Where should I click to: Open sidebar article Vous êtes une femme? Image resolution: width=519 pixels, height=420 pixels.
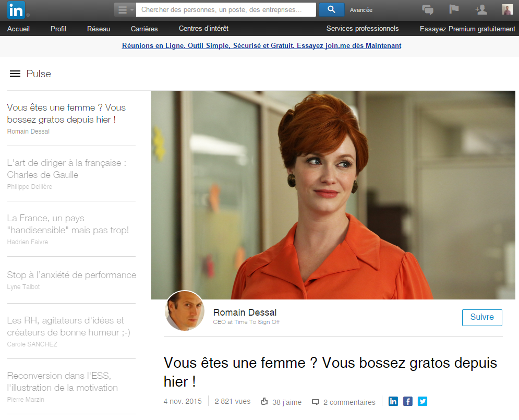pos(66,113)
